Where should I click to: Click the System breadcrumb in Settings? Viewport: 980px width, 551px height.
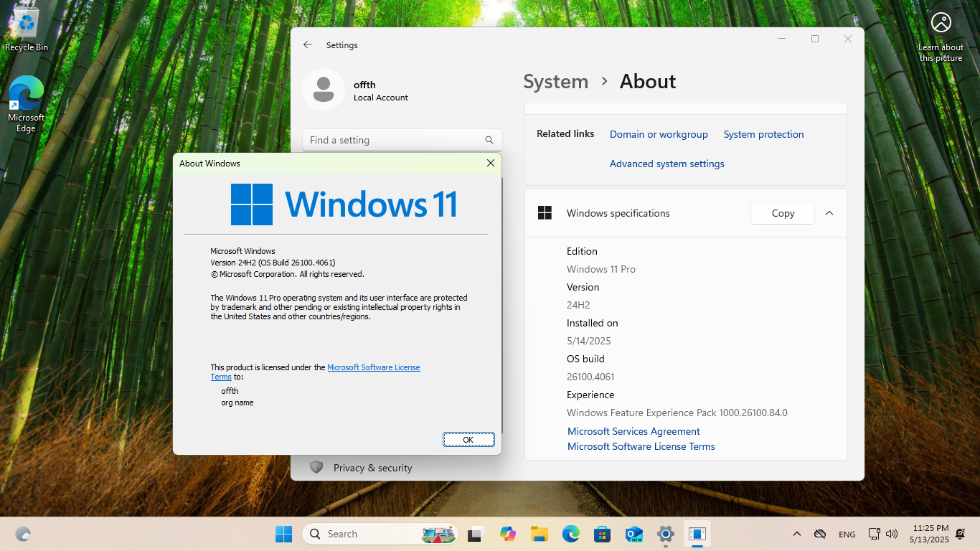pyautogui.click(x=556, y=82)
